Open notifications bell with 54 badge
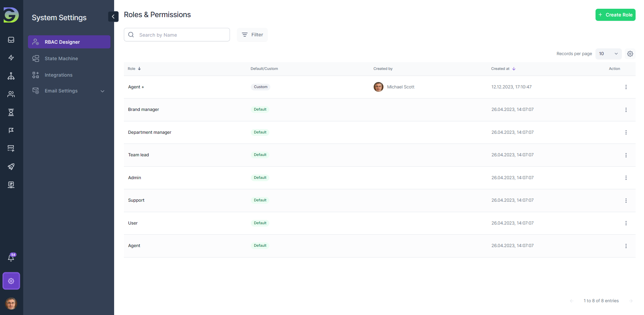Screen dimensions: 644x315 click(x=11, y=258)
